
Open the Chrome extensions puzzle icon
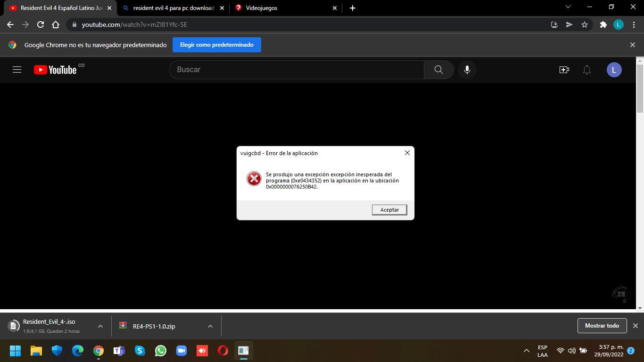point(603,25)
